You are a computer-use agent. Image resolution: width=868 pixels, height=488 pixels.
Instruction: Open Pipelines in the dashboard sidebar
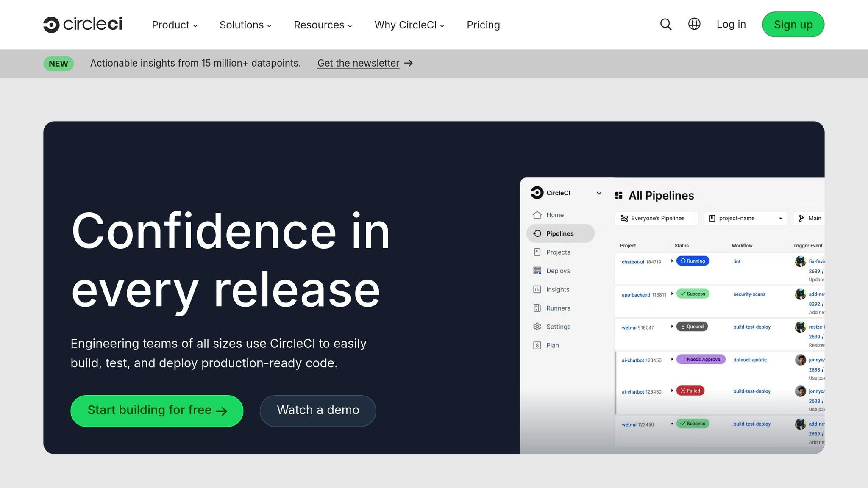pyautogui.click(x=559, y=233)
